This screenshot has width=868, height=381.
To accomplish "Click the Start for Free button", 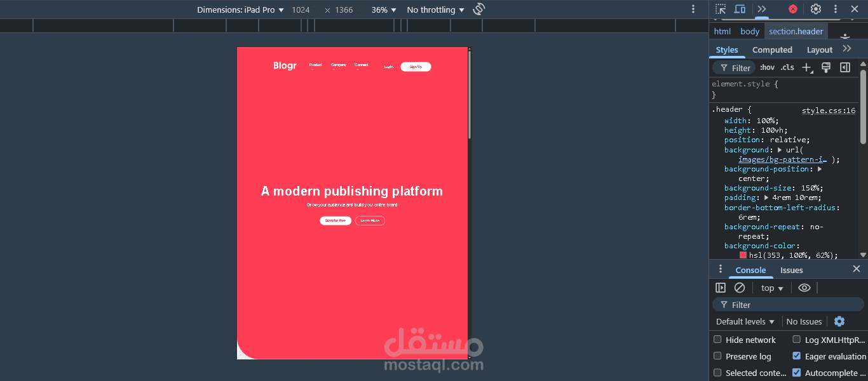I will tap(336, 220).
